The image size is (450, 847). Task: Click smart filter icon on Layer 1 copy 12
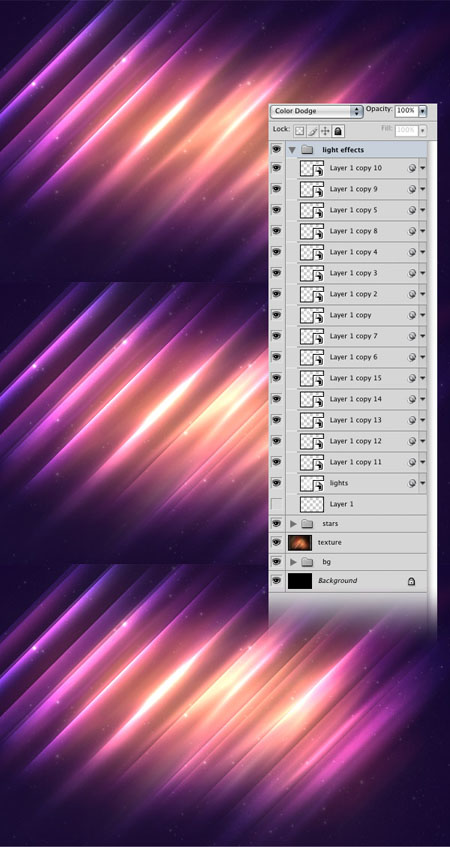point(412,441)
